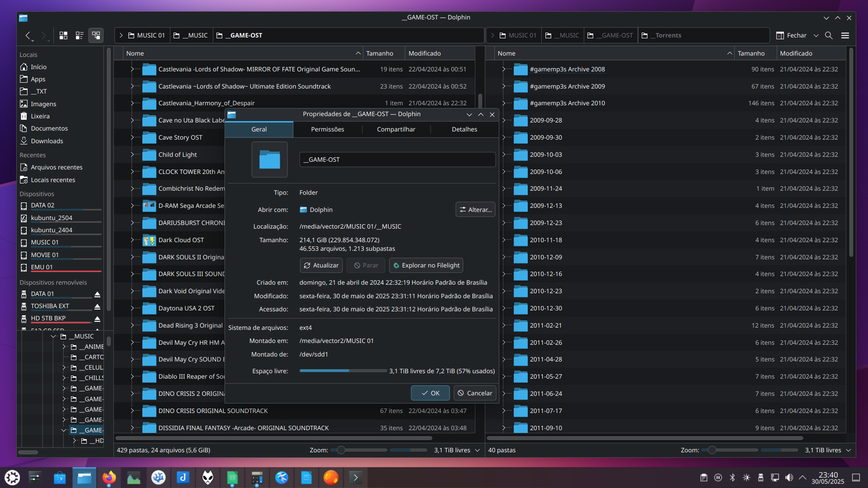This screenshot has width=868, height=488.
Task: Click the Fechar split view button
Action: point(791,35)
